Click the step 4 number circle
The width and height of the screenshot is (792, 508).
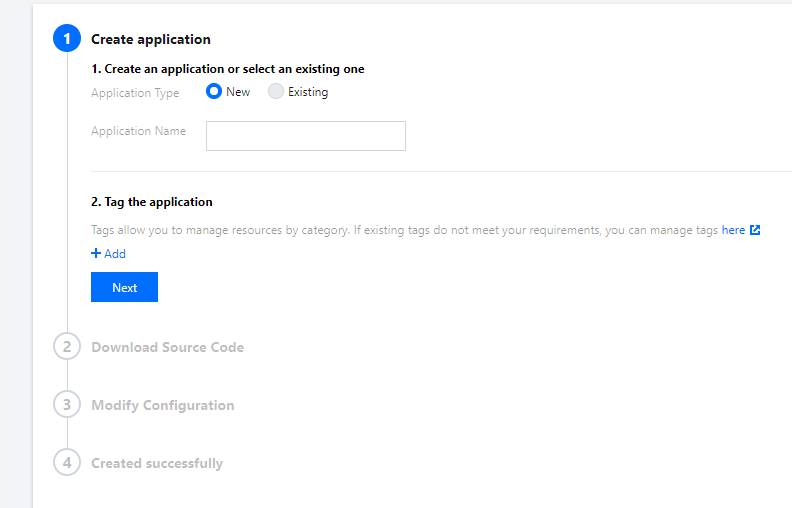point(67,463)
